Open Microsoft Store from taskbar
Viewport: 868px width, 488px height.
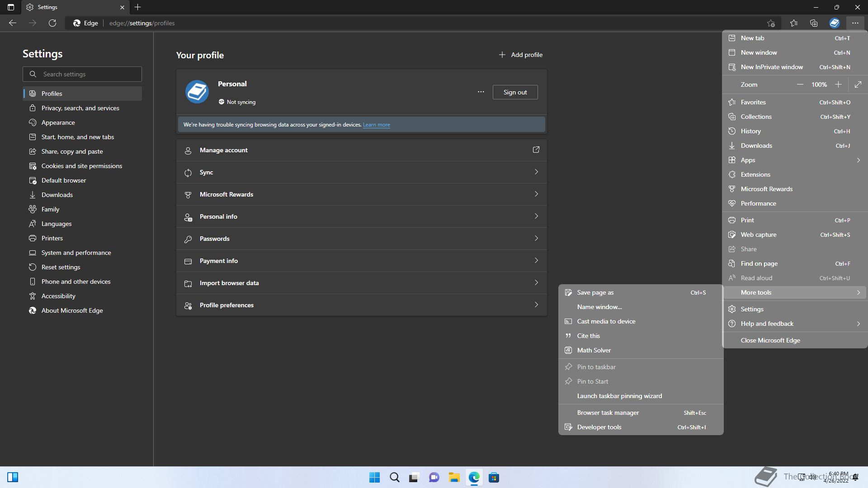coord(494,477)
